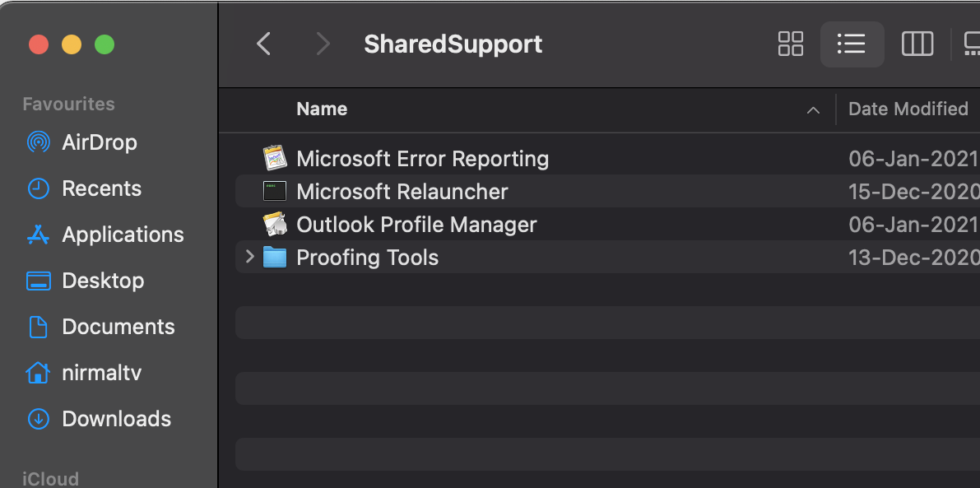Click the 15-Dec-2020 date of Microsoft Relauncher
980x488 pixels.
coord(913,191)
